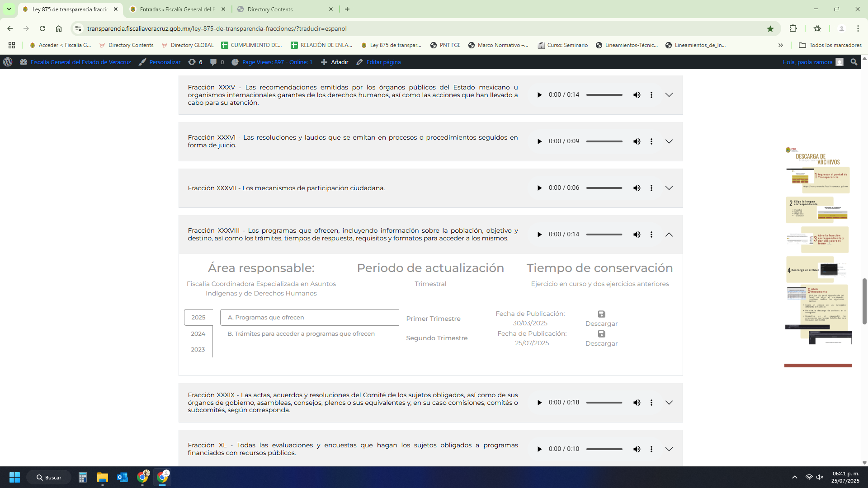
Task: Open the Chrome extensions puzzle icon
Action: tap(793, 28)
